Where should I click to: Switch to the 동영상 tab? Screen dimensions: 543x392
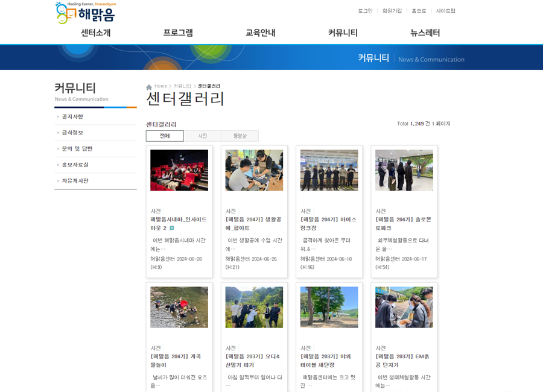[x=240, y=136]
